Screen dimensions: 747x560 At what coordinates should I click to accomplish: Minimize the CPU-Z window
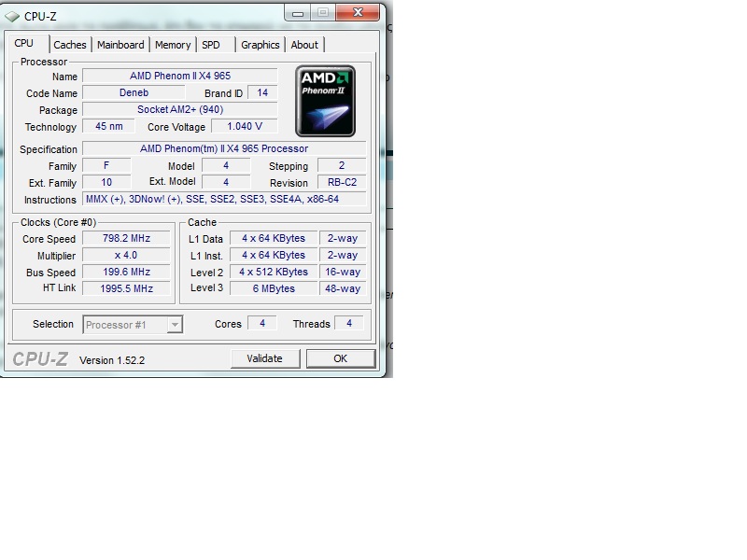[x=298, y=13]
